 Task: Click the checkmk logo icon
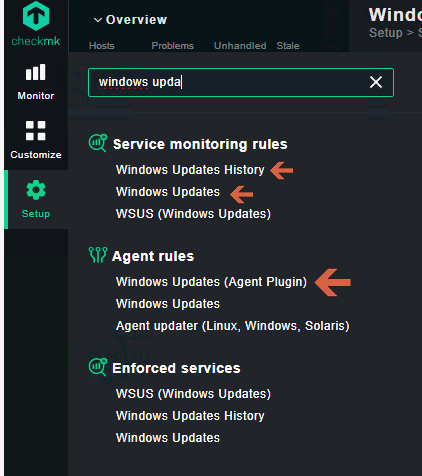tap(36, 16)
